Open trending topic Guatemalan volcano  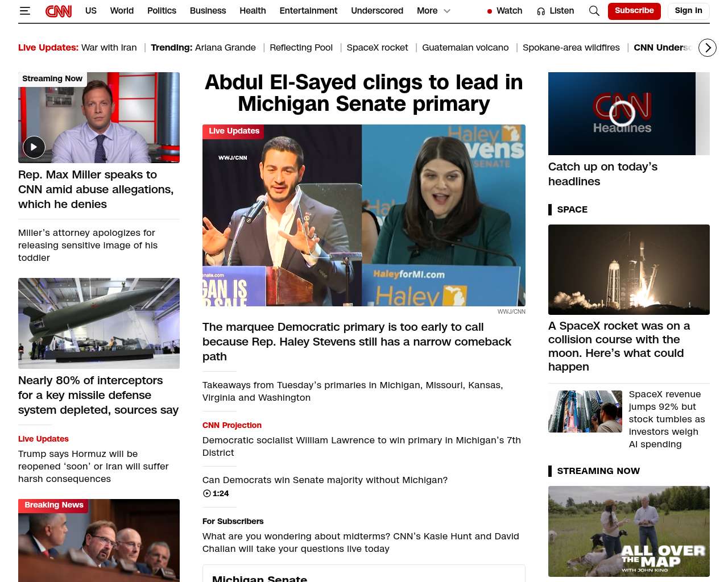pos(465,48)
